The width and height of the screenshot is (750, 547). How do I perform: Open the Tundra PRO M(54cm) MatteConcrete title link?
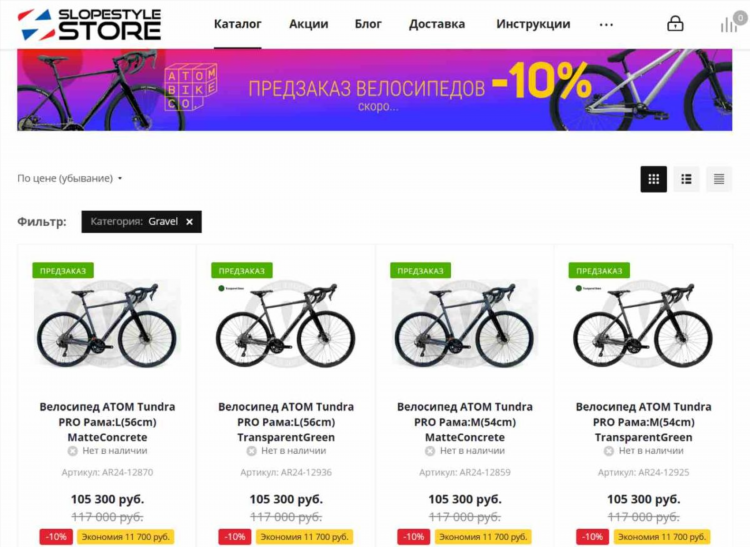[465, 422]
